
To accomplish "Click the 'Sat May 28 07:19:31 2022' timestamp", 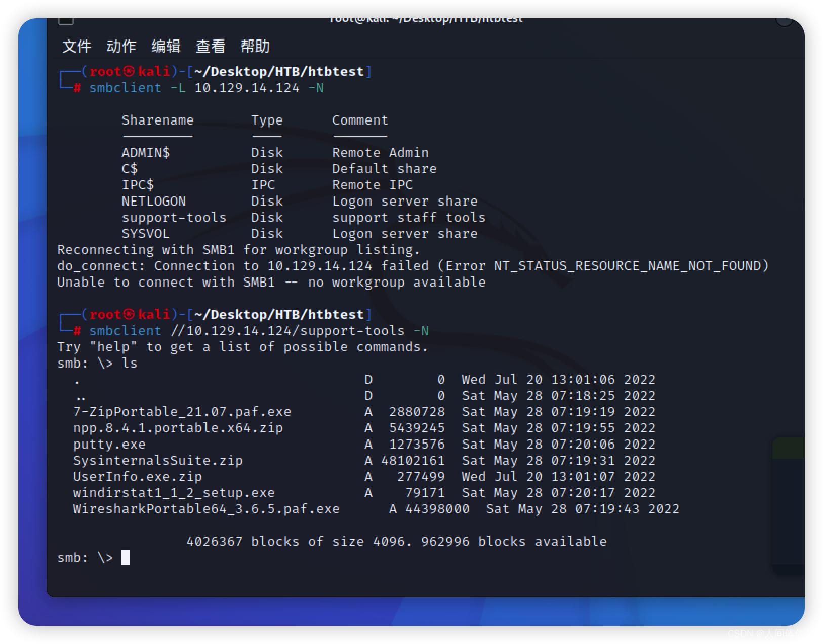I will [559, 460].
